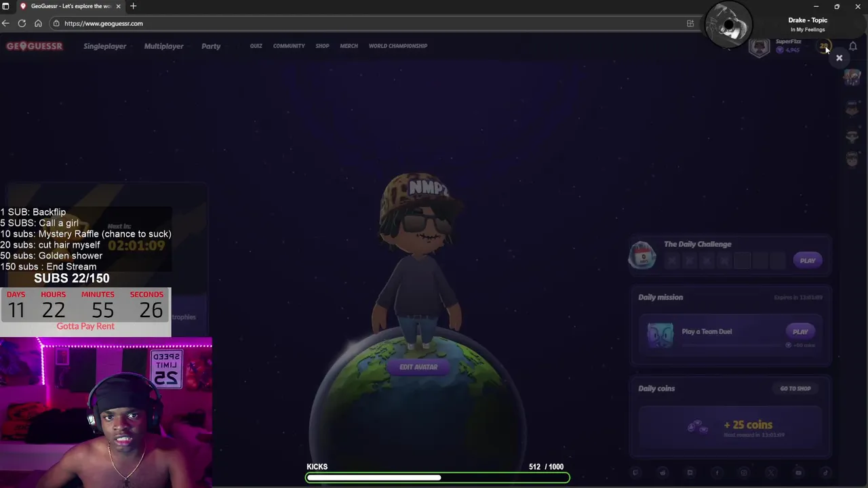Open the Daily Challenge calendar icon
Viewport: 868px width, 488px height.
click(x=642, y=256)
